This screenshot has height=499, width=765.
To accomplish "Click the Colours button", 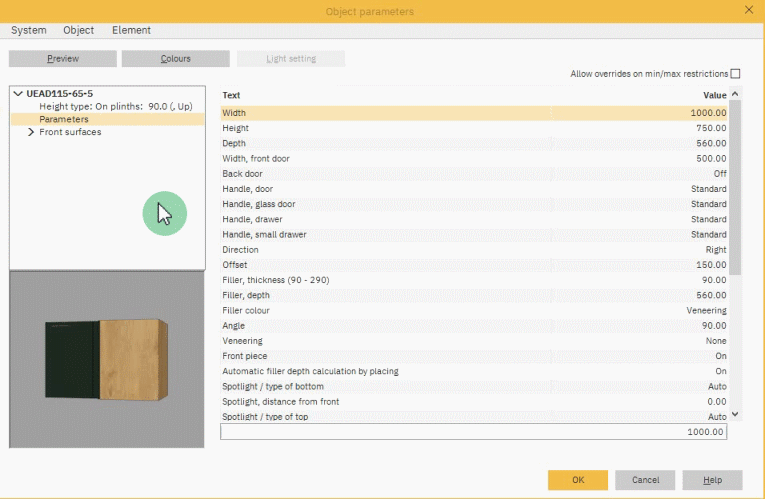I will (175, 59).
